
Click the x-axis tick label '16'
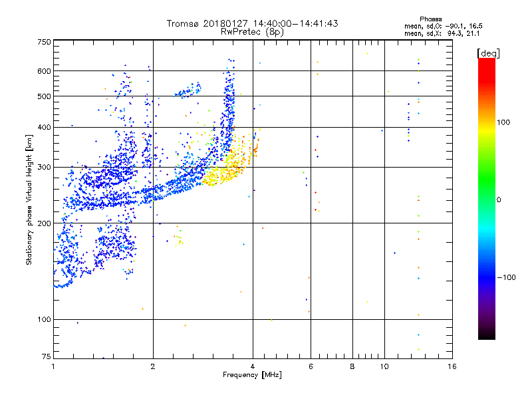(452, 366)
